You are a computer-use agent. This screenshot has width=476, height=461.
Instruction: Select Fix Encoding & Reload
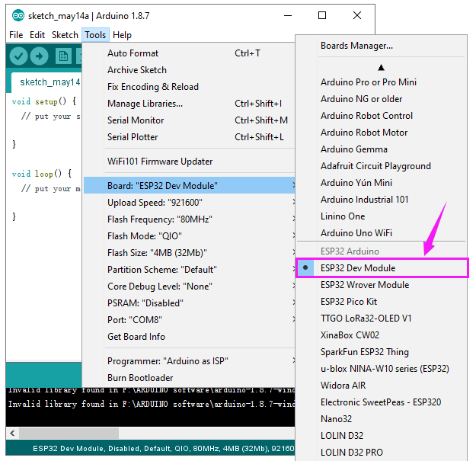click(x=190, y=87)
